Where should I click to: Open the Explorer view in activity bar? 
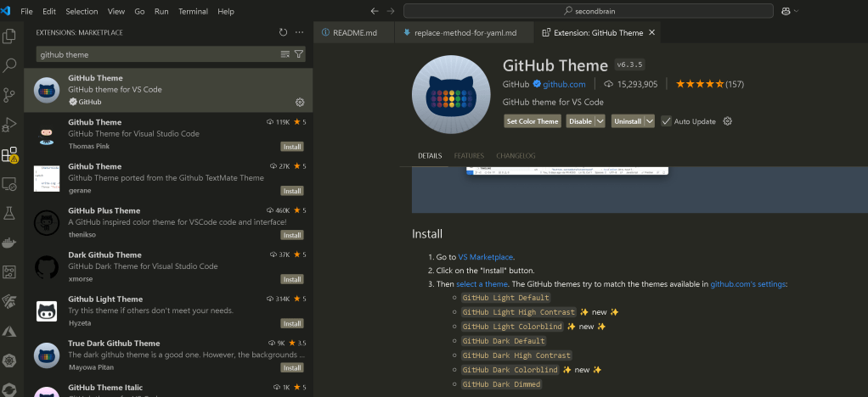click(x=9, y=36)
